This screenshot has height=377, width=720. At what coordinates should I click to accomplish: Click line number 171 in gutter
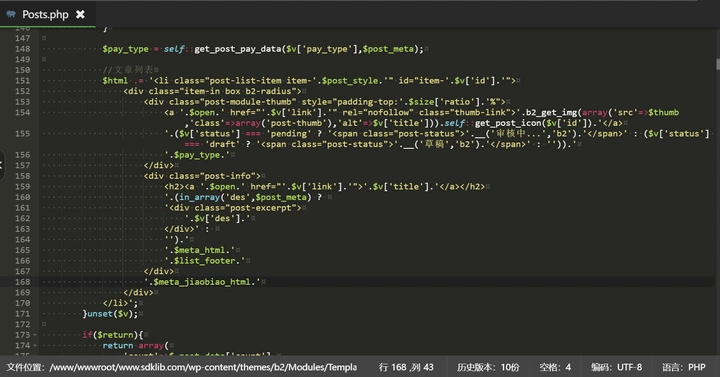tap(22, 314)
